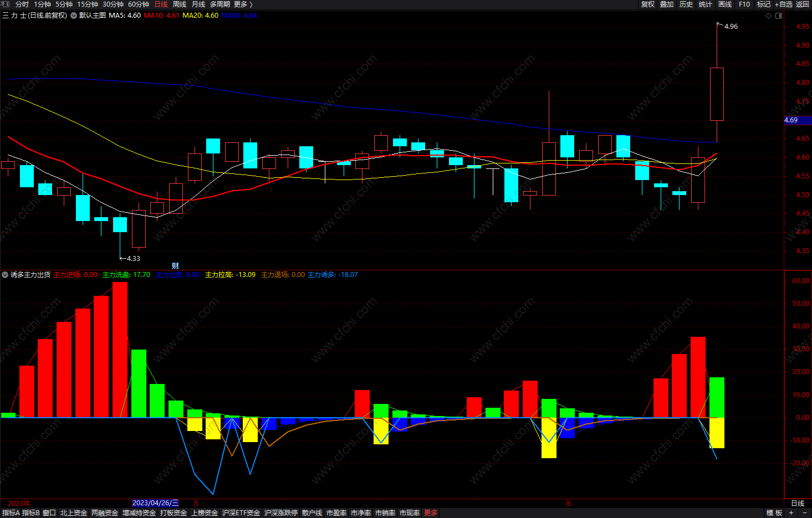Click the 标记 mark button
The height and width of the screenshot is (518, 812).
(x=764, y=4)
